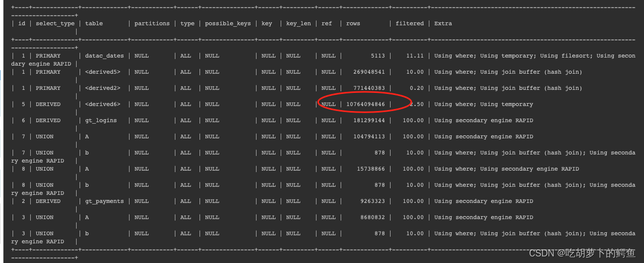
Task: Click the 'Extra' column header
Action: click(x=443, y=24)
